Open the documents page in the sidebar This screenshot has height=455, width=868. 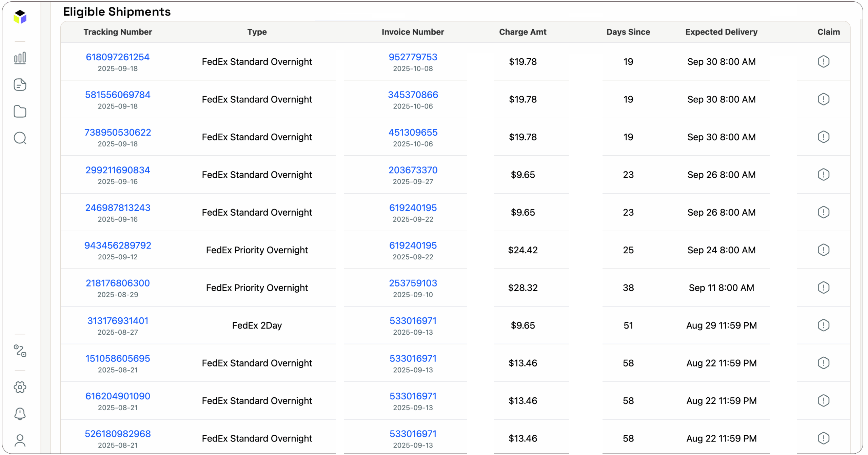point(20,85)
